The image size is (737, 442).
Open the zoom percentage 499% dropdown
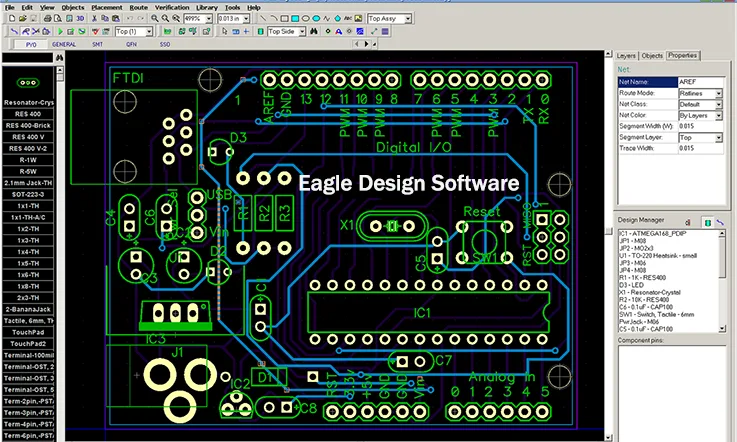[x=209, y=18]
